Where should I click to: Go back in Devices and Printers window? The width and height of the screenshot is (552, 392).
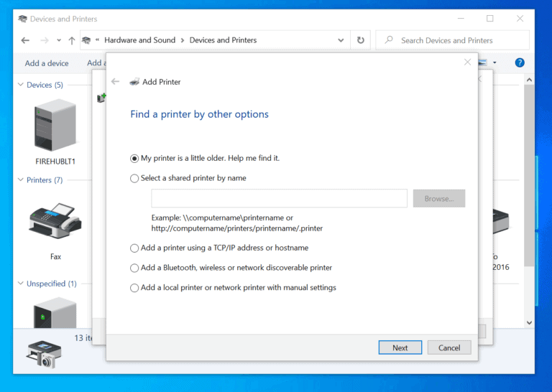[x=25, y=40]
